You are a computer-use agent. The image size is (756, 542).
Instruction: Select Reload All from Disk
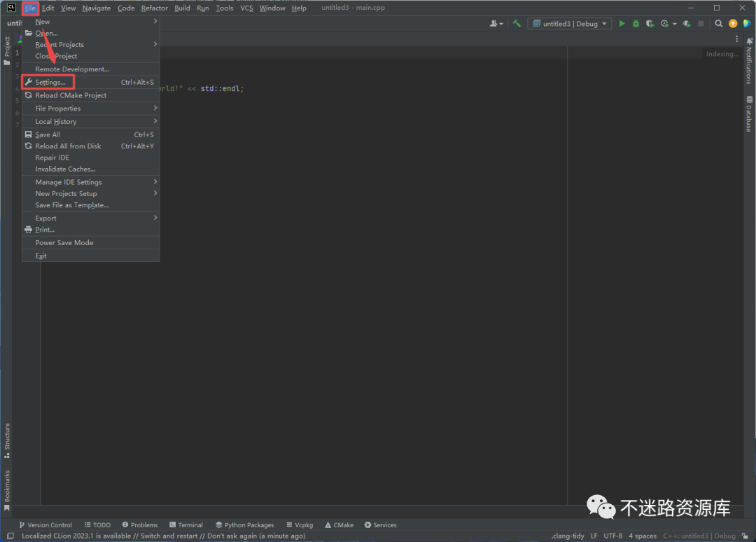click(90, 146)
